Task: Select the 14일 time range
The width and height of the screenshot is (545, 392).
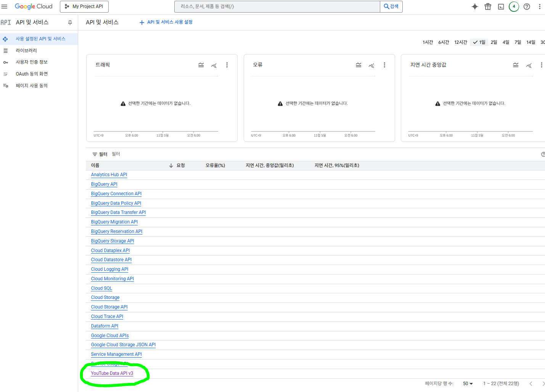Action: pos(531,42)
